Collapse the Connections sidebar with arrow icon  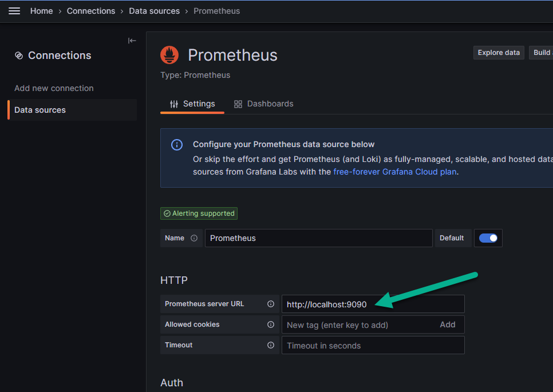point(132,41)
